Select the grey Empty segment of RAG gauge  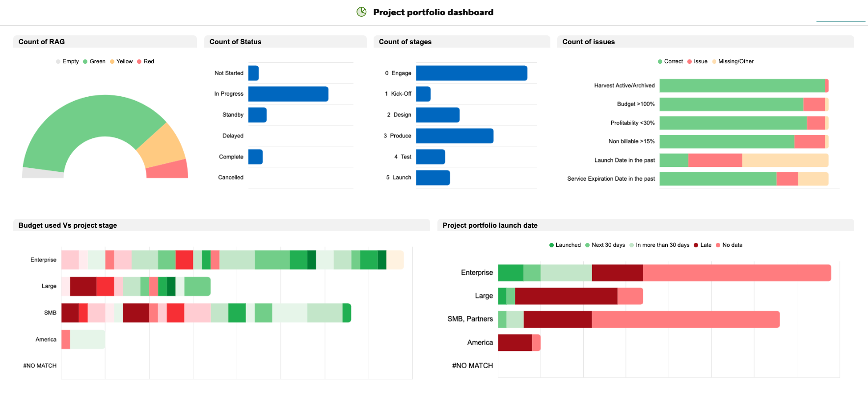(43, 172)
